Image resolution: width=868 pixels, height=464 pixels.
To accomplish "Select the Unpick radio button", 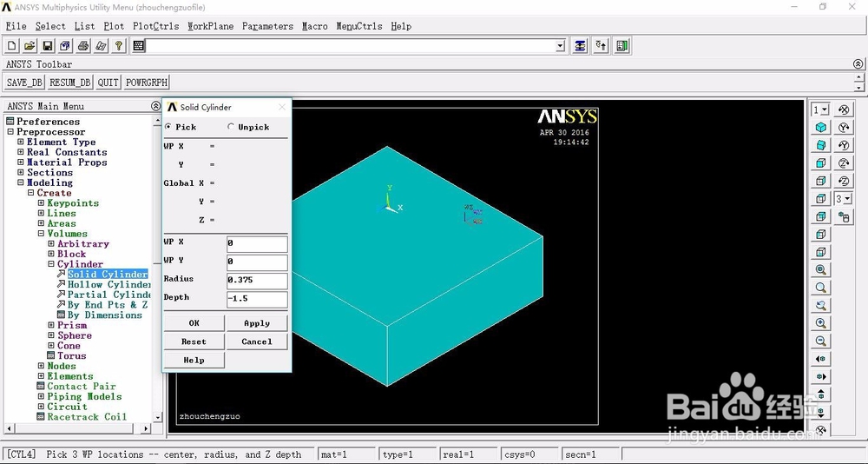I will 231,127.
